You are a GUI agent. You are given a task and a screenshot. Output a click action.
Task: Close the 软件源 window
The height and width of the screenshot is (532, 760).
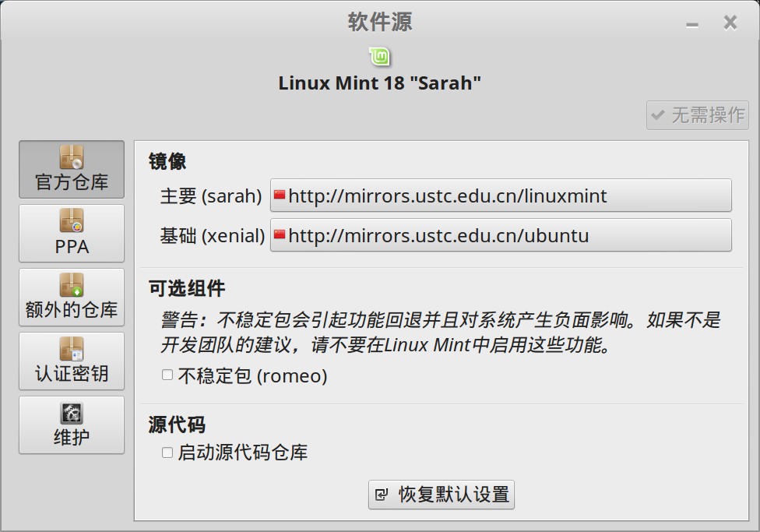pos(730,23)
